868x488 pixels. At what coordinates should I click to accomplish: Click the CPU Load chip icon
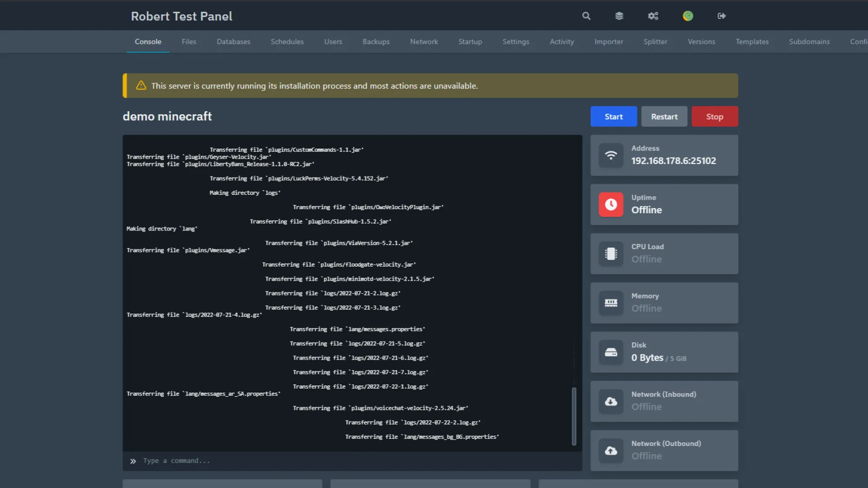(611, 254)
